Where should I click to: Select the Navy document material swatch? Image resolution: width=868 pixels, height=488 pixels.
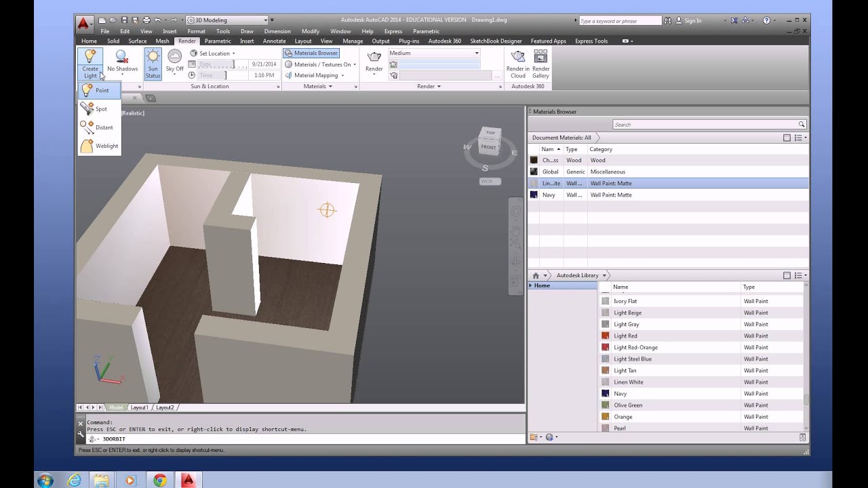coord(534,195)
